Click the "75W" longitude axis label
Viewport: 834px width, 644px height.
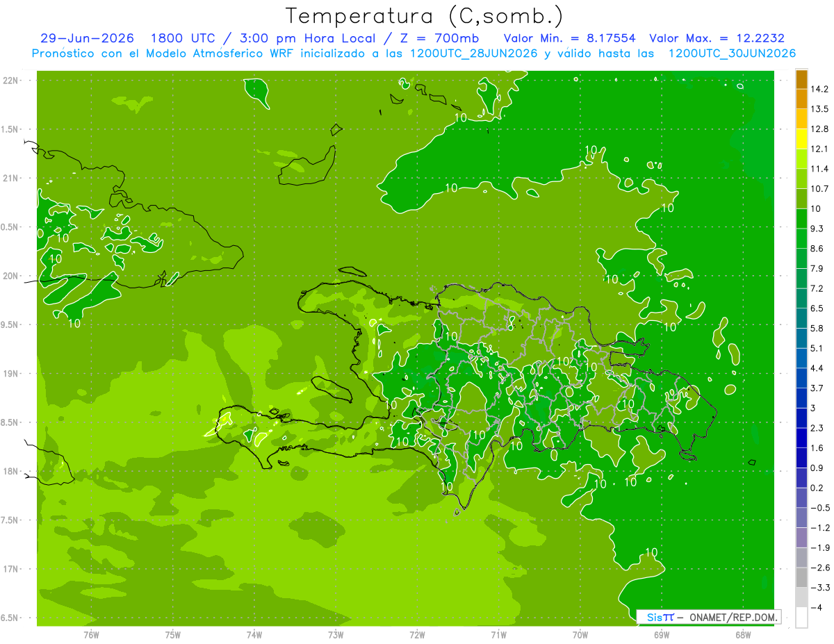pyautogui.click(x=173, y=635)
